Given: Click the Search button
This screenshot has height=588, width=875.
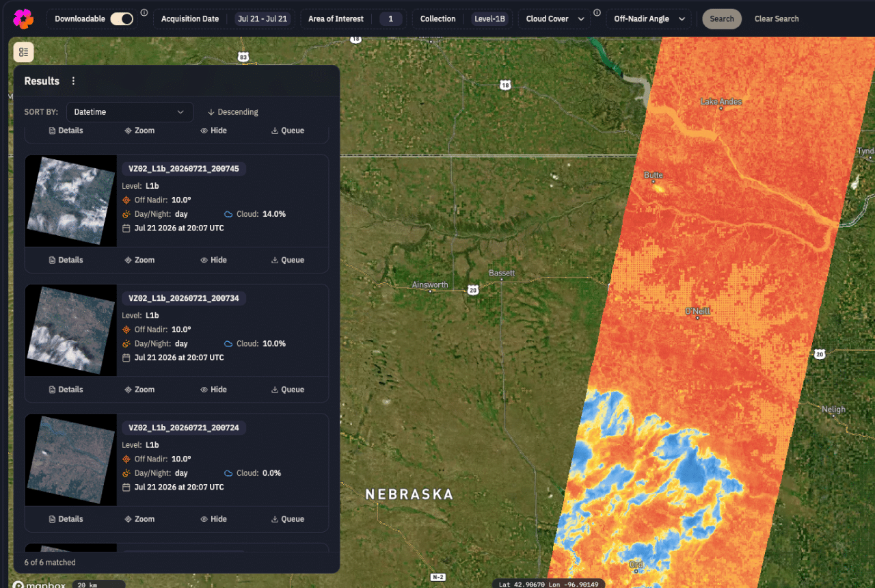Looking at the screenshot, I should tap(721, 19).
